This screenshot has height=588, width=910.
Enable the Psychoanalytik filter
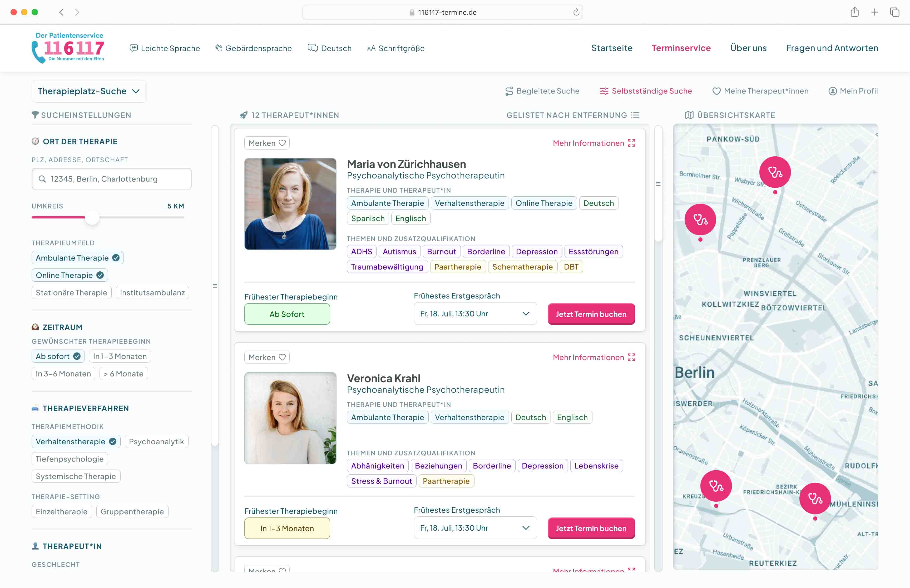[x=157, y=441]
